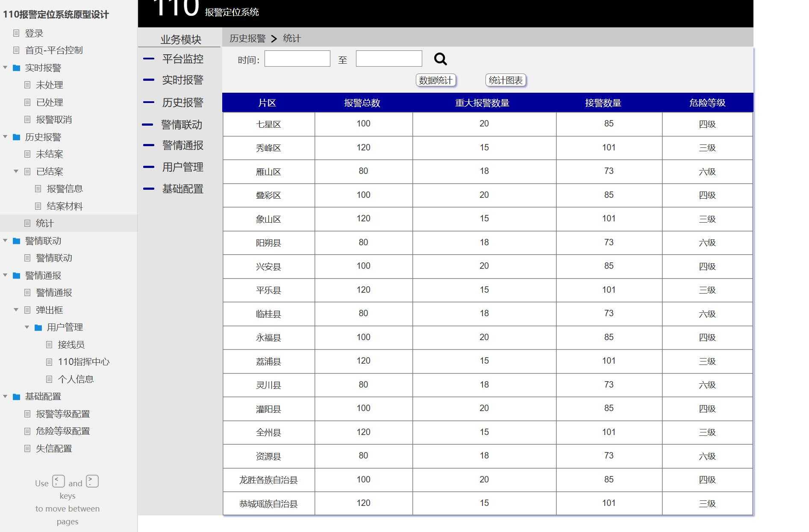
Task: Click the magnifier search icon
Action: (440, 59)
